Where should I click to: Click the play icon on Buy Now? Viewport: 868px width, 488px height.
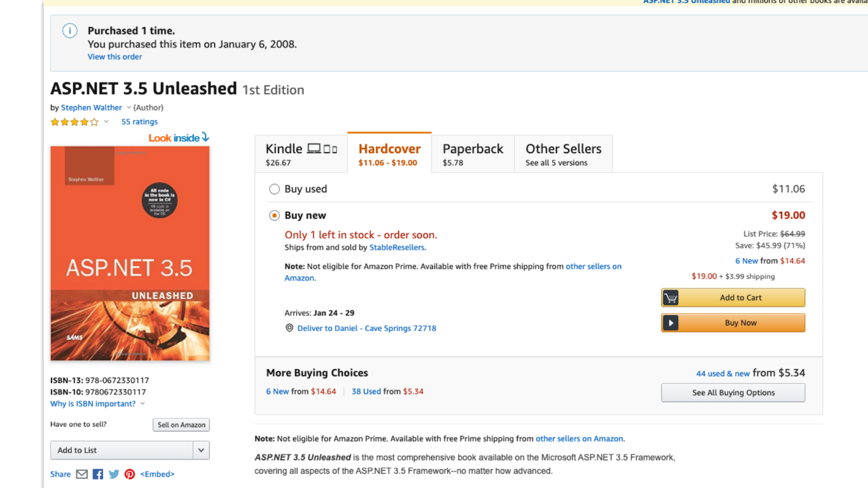[671, 323]
